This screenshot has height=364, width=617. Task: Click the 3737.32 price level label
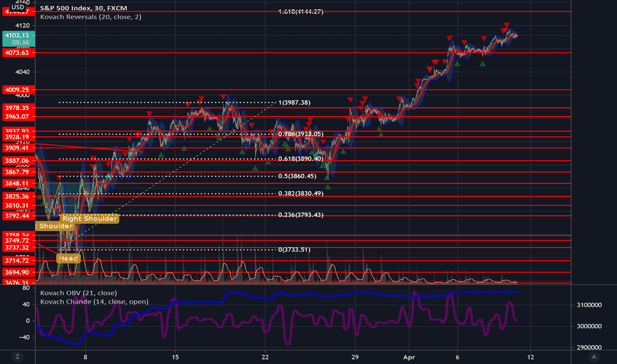click(19, 248)
